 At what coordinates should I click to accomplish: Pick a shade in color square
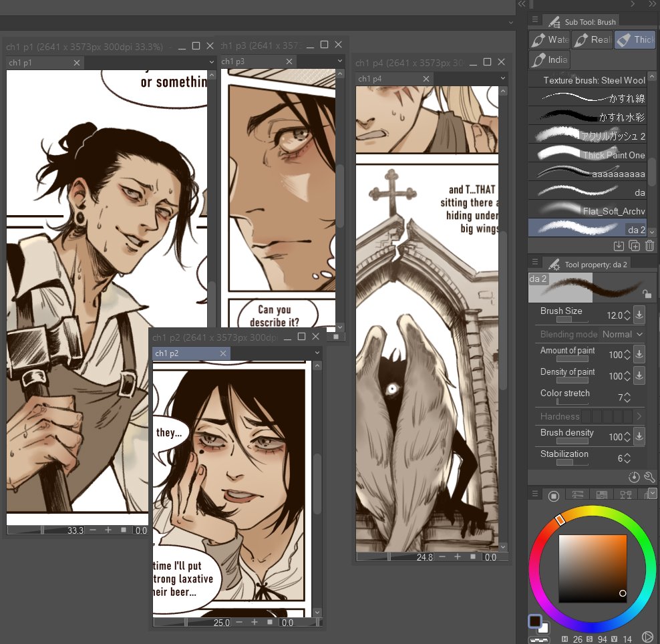tap(593, 569)
